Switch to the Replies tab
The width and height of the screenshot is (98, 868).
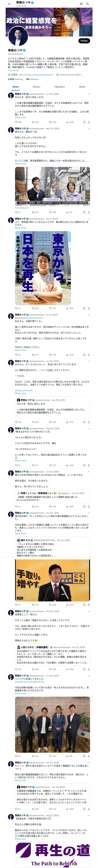tap(36, 87)
